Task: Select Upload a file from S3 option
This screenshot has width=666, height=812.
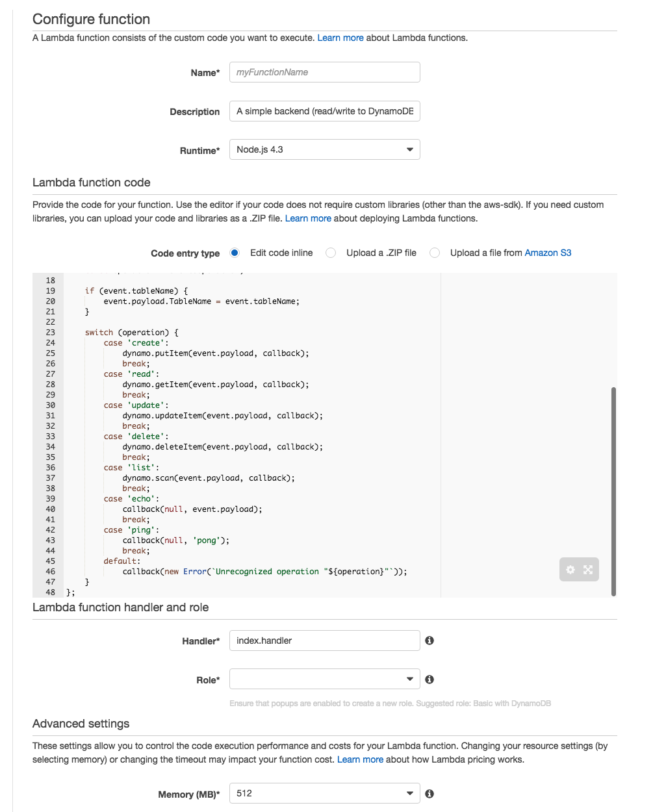Action: click(435, 253)
